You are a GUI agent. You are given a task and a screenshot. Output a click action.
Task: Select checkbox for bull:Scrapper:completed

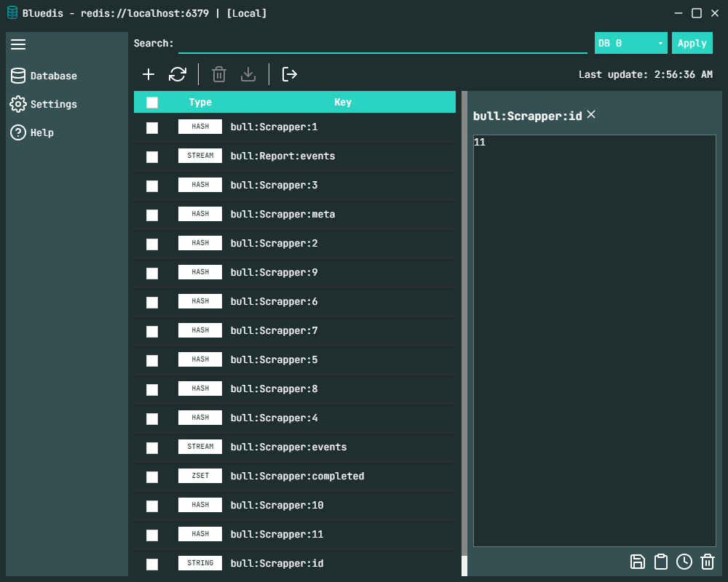152,477
